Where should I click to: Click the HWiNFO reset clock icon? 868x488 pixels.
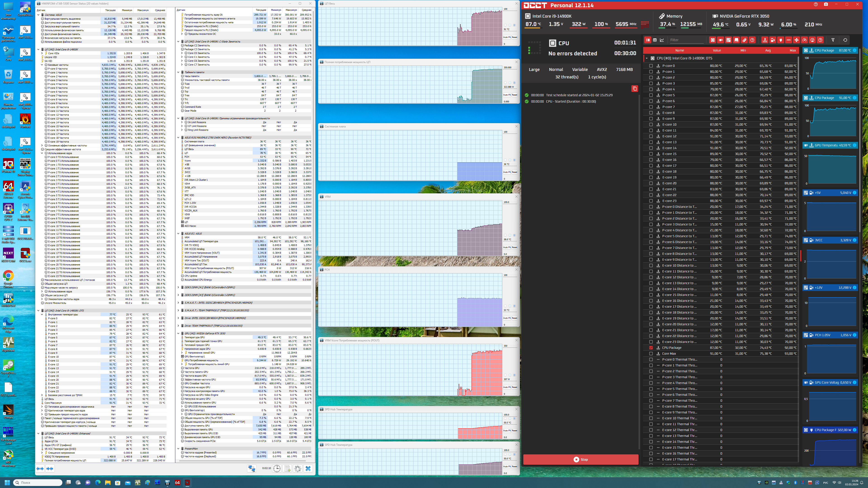pos(277,469)
